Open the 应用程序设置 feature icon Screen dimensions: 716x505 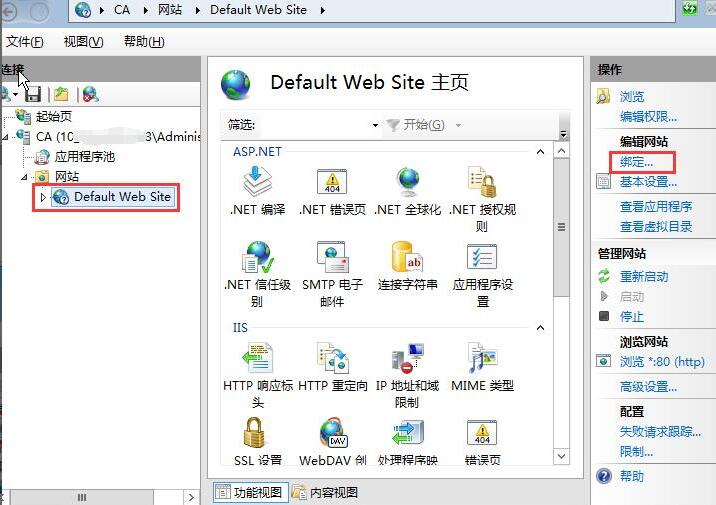tap(482, 257)
